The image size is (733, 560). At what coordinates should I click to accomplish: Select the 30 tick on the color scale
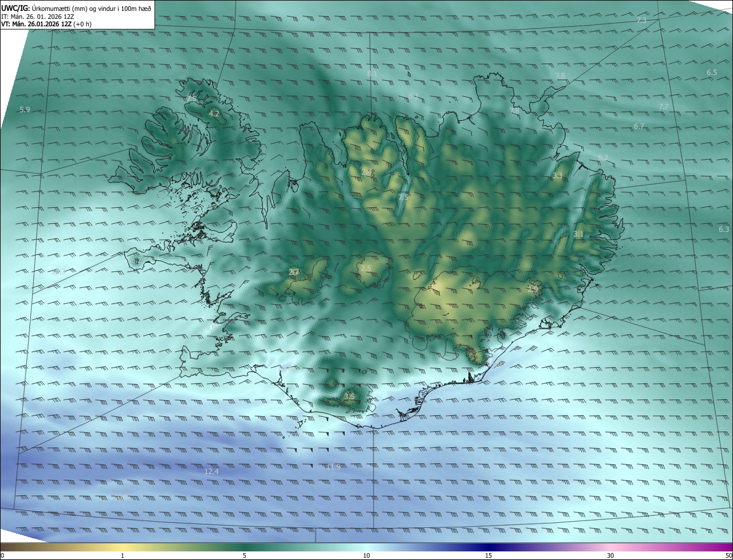pyautogui.click(x=610, y=555)
